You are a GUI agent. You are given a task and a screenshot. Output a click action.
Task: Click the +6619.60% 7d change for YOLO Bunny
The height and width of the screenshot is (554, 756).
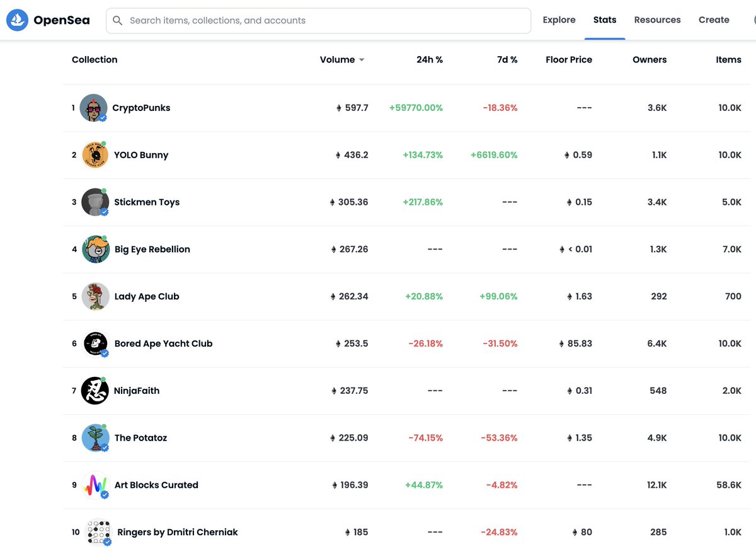pos(494,155)
